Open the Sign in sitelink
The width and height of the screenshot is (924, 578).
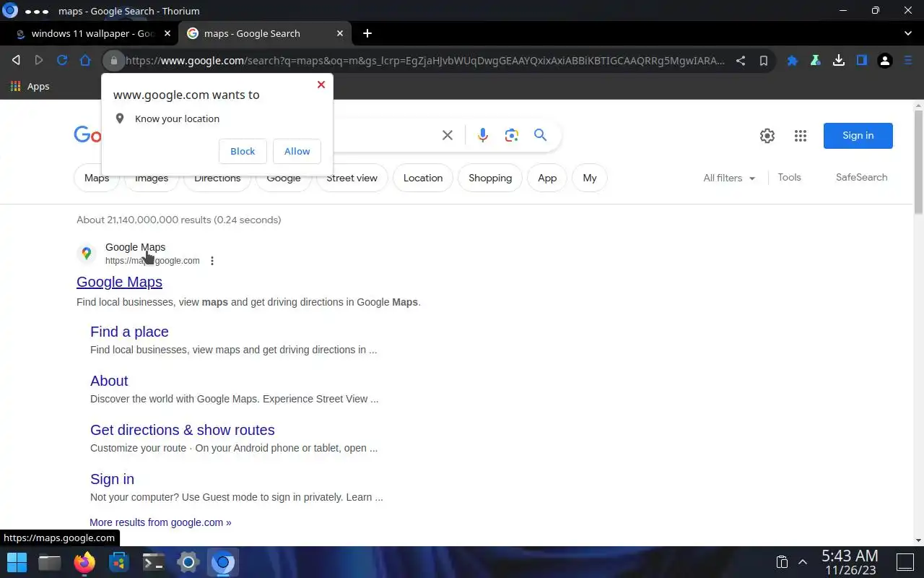(x=112, y=479)
